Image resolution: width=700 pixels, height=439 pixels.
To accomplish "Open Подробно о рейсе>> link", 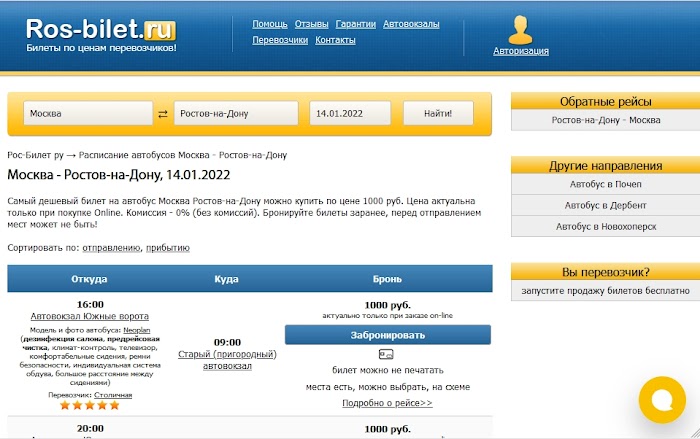I will (388, 403).
